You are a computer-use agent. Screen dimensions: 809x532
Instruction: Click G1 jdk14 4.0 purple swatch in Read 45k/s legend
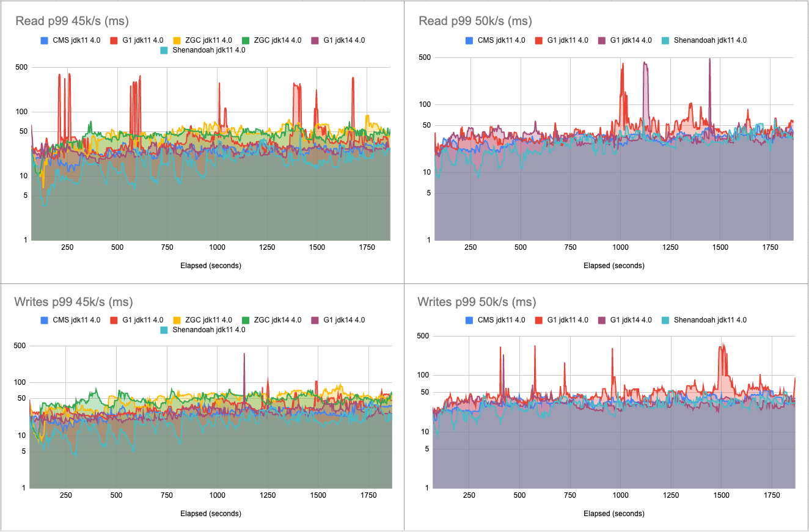316,41
